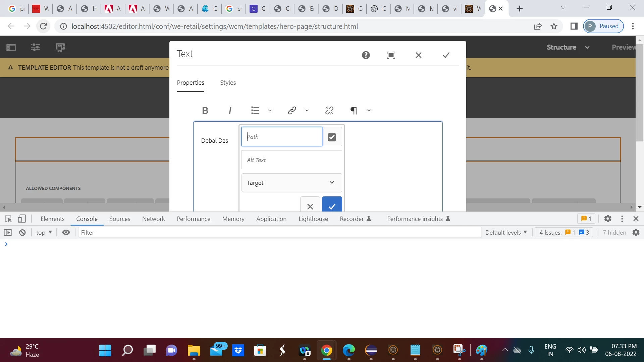Open the emulator device icon
Screen dimensions: 644x362
tap(60, 47)
